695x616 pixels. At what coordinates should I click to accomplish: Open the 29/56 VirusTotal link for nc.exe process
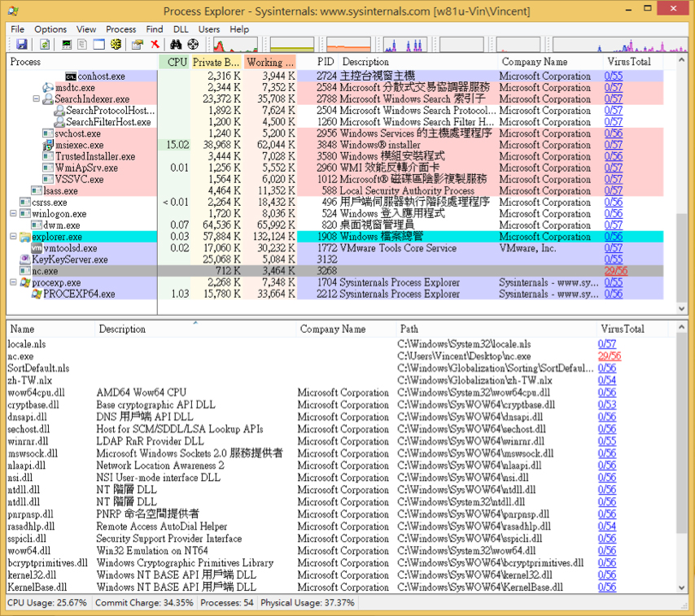click(x=616, y=271)
